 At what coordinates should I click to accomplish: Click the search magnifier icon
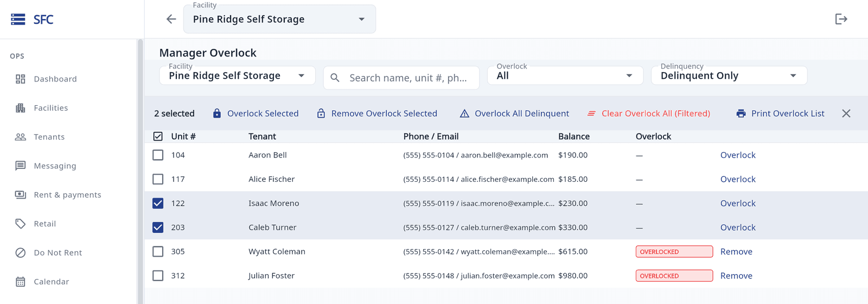(335, 78)
